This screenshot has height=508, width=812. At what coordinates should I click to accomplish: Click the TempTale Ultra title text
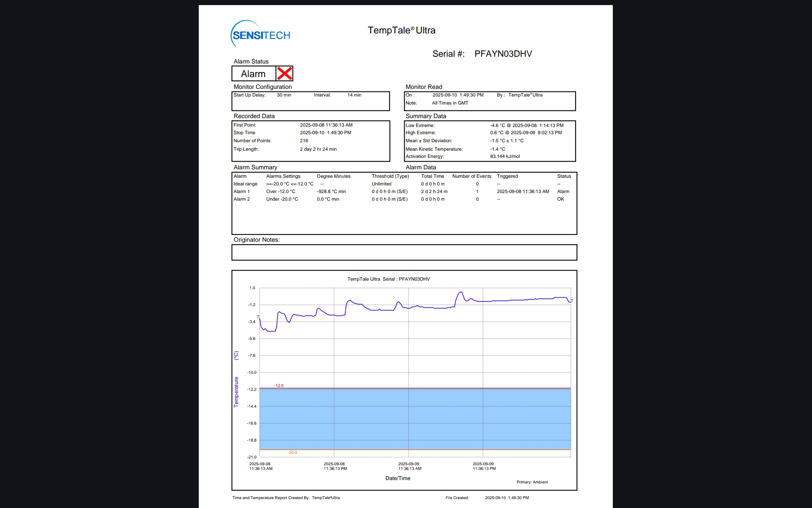401,30
